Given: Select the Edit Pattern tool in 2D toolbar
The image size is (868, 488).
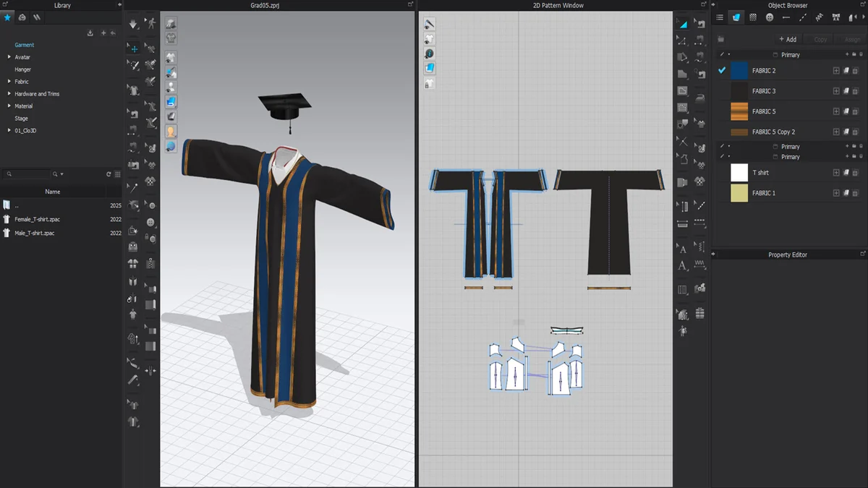Looking at the screenshot, I should coord(682,40).
